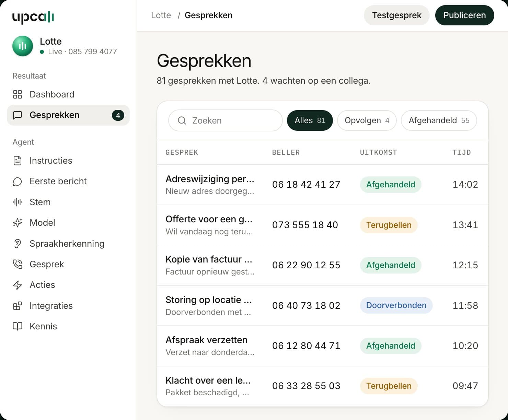Click the Gesprek phone icon
508x420 pixels.
click(18, 264)
